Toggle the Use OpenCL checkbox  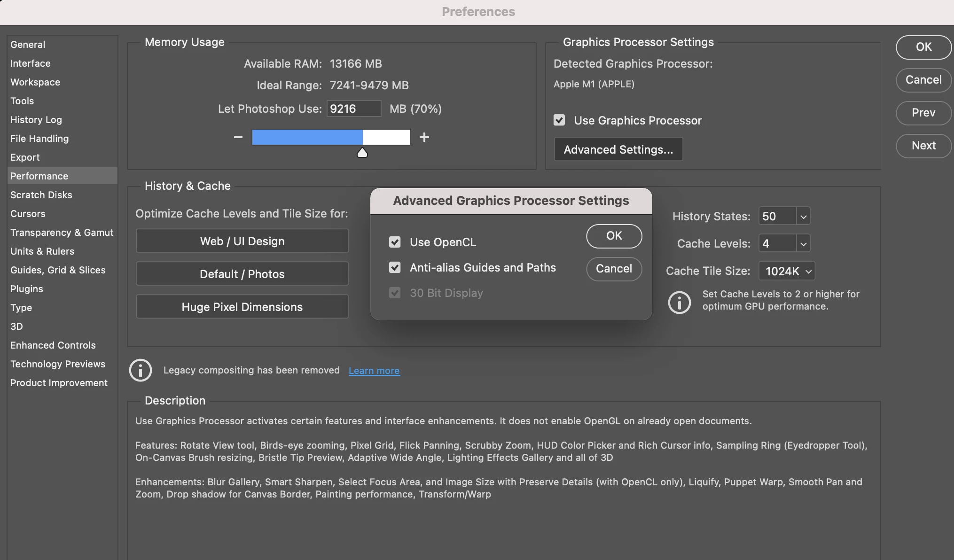pyautogui.click(x=395, y=242)
